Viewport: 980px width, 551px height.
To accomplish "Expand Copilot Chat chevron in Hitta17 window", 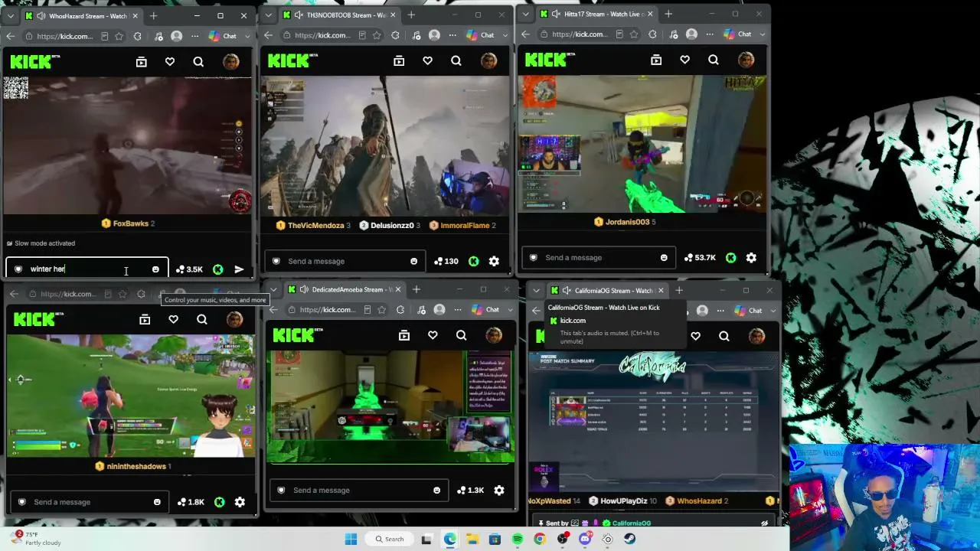I will click(x=763, y=34).
